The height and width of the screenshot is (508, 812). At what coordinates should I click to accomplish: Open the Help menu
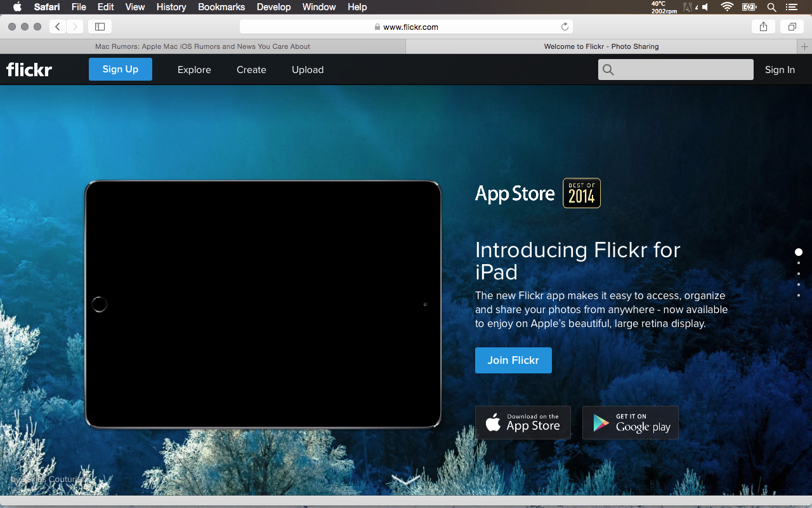(357, 7)
